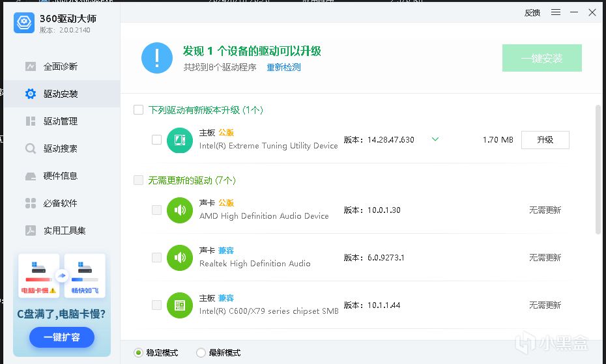Click 公版 tag on Intel Extreme Tuning row
The width and height of the screenshot is (606, 364).
click(226, 133)
